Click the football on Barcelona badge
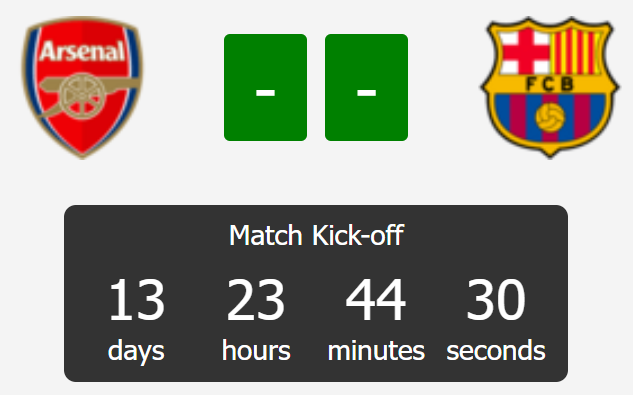Image resolution: width=633 pixels, height=395 pixels. [550, 117]
